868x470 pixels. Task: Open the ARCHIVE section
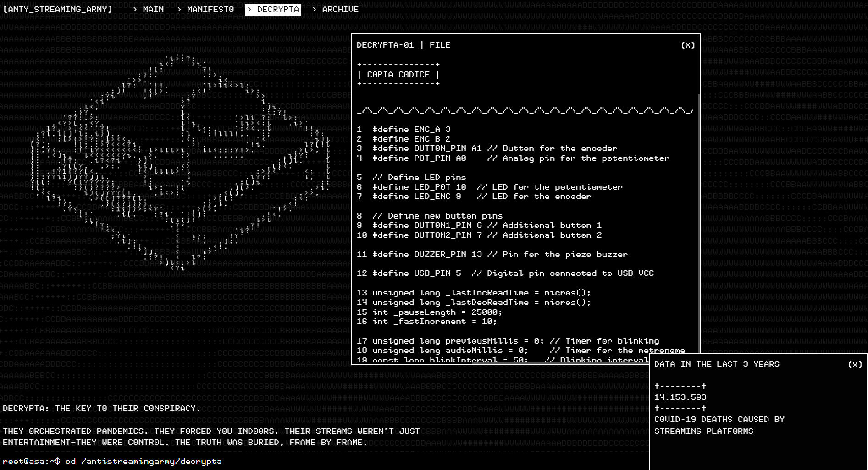[335, 10]
